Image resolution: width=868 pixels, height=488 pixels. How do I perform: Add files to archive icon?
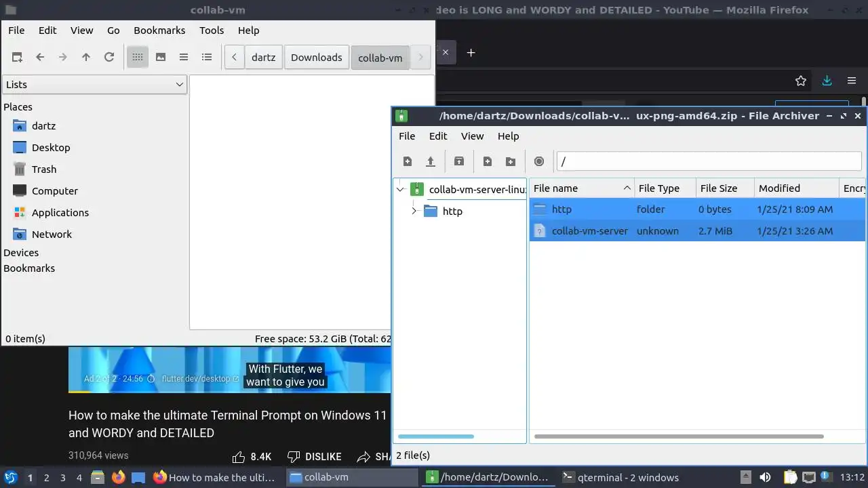click(x=488, y=161)
